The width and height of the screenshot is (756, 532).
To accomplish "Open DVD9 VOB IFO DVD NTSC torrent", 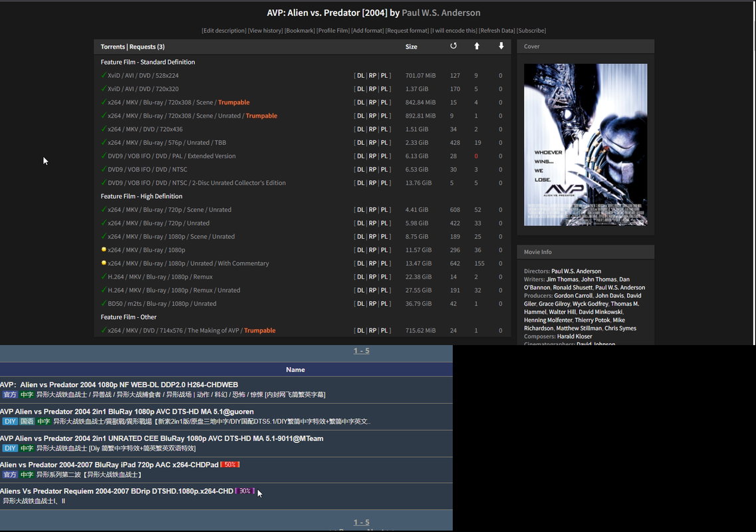I will coord(148,170).
